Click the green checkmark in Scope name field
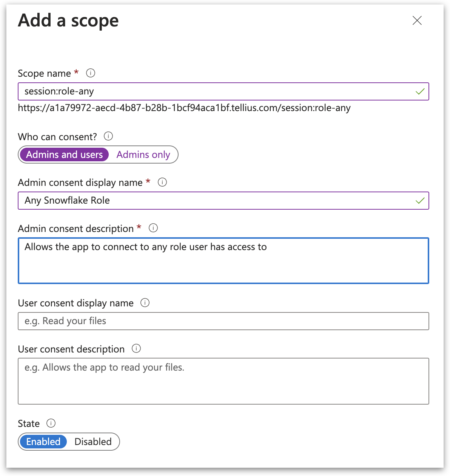 (420, 91)
